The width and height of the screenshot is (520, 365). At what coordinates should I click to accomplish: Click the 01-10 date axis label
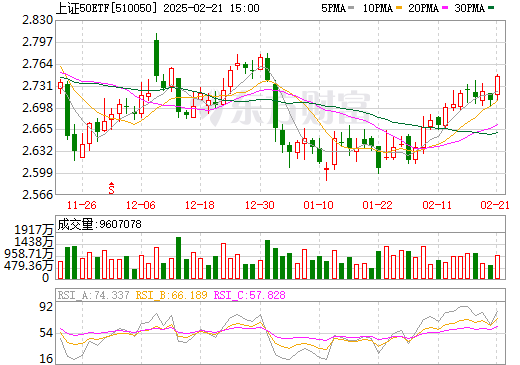coord(318,205)
